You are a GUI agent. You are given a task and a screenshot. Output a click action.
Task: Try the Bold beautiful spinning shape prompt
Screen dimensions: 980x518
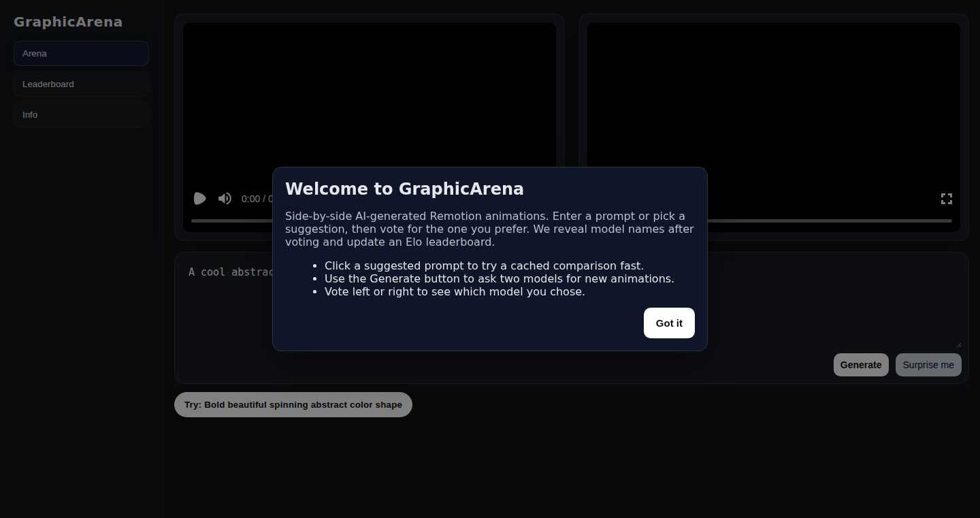click(293, 404)
